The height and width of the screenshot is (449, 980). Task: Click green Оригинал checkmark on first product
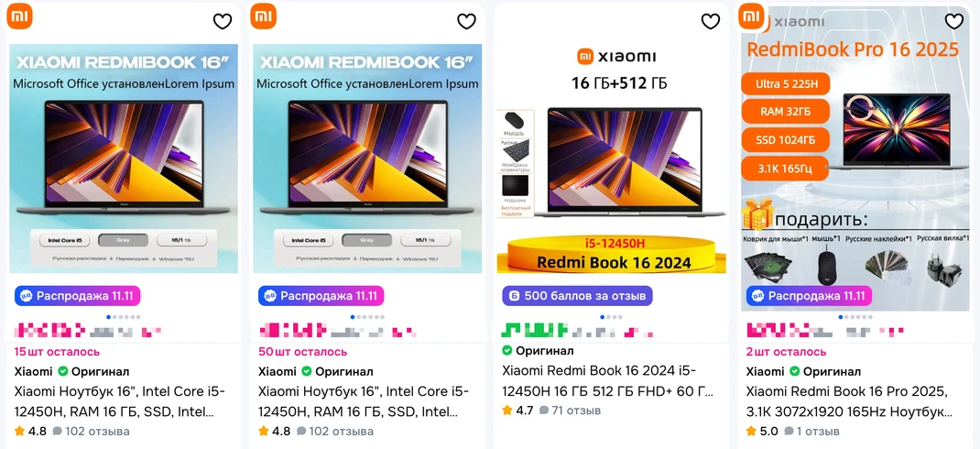[x=62, y=371]
